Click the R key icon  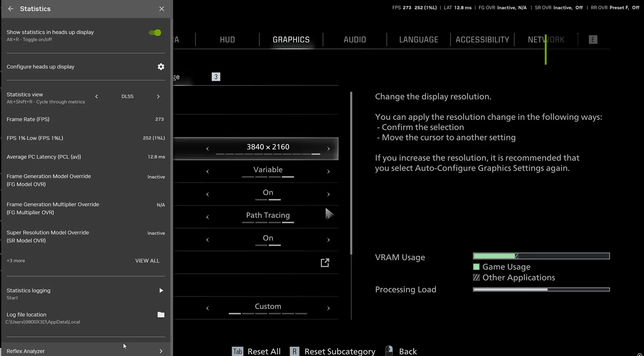click(x=294, y=351)
